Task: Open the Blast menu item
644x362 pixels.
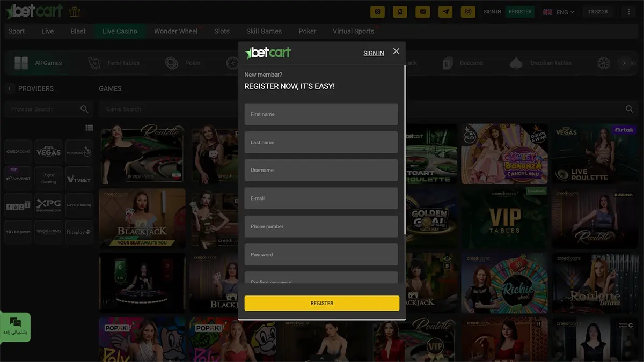Action: click(x=78, y=31)
